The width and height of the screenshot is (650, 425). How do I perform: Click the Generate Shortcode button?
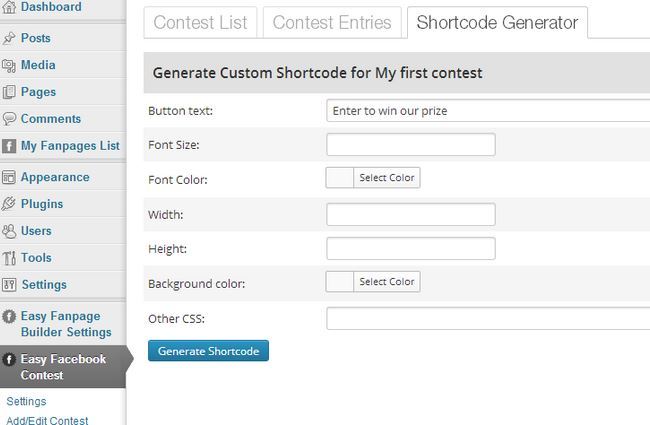pyautogui.click(x=209, y=351)
